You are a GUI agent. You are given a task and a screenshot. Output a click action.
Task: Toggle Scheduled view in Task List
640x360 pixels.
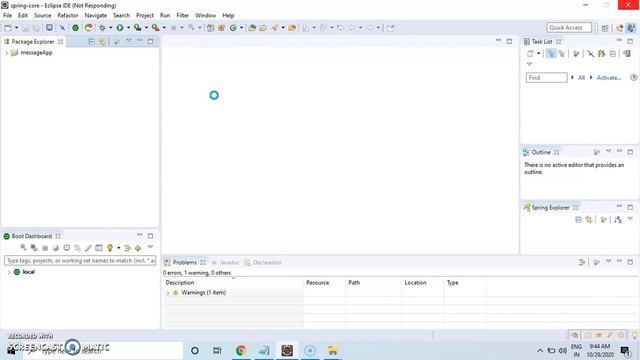click(562, 53)
